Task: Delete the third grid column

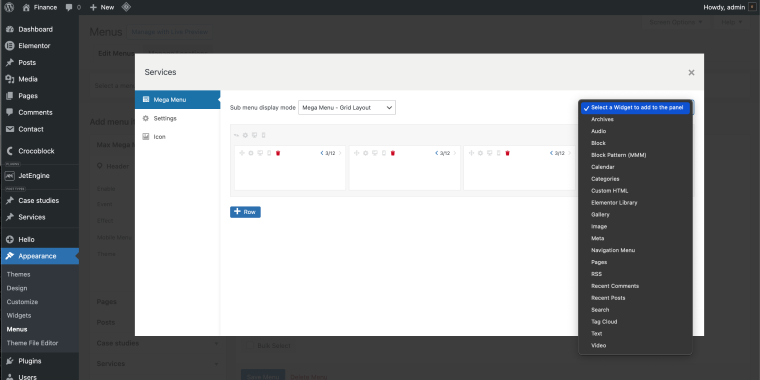Action: [507, 153]
